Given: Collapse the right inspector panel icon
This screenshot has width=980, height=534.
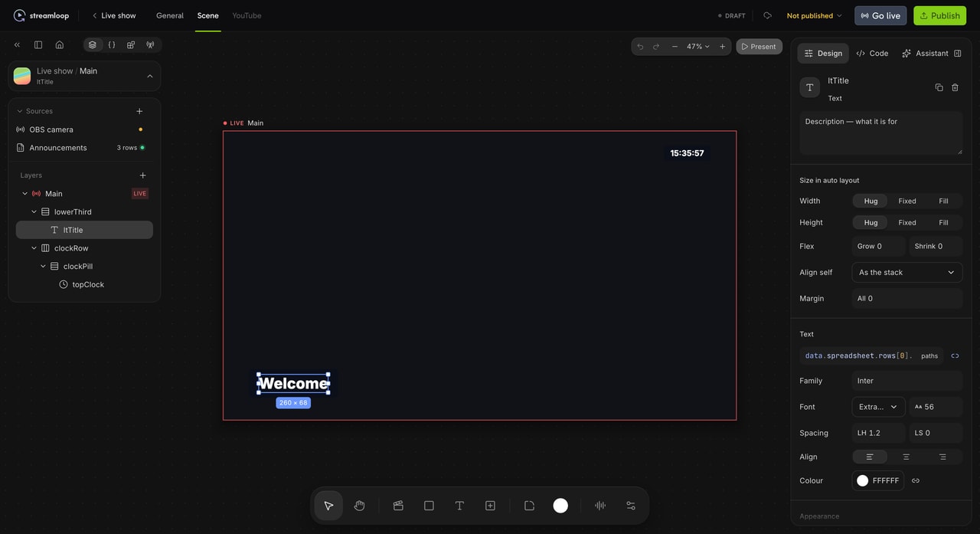Looking at the screenshot, I should tap(957, 53).
